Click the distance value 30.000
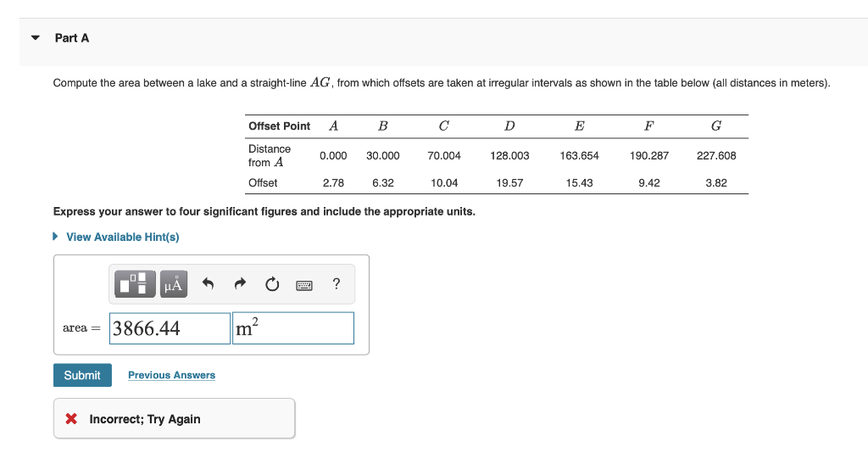 (382, 155)
